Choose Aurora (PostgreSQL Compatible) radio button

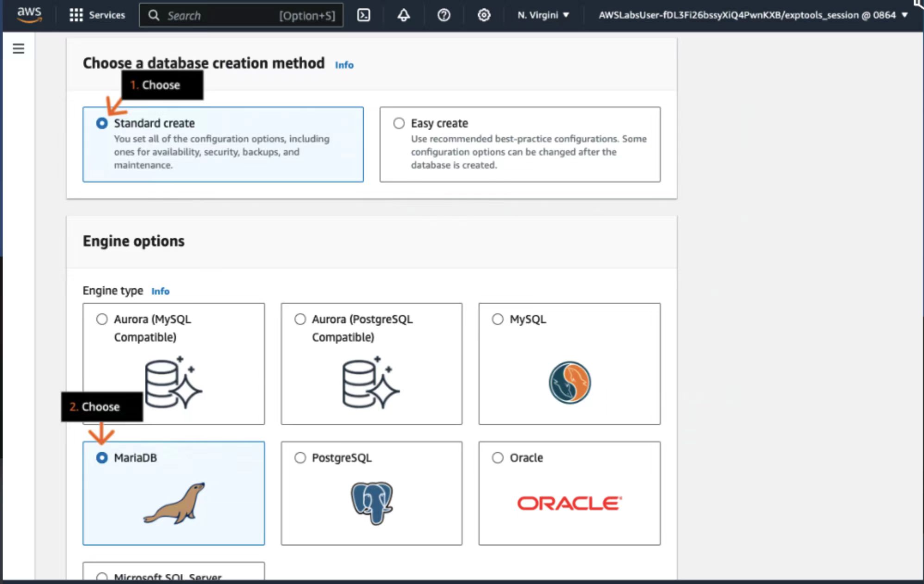(300, 319)
